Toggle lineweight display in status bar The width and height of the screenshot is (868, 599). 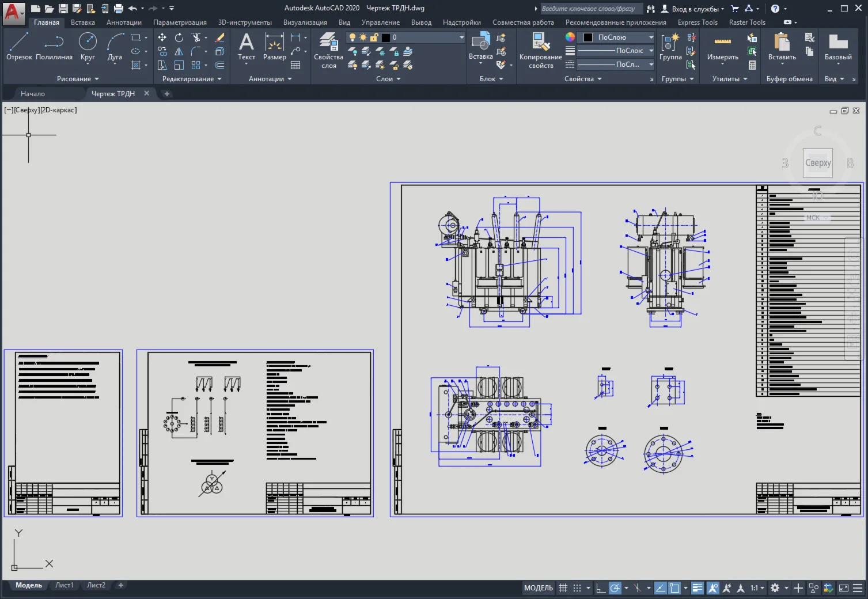coord(698,588)
